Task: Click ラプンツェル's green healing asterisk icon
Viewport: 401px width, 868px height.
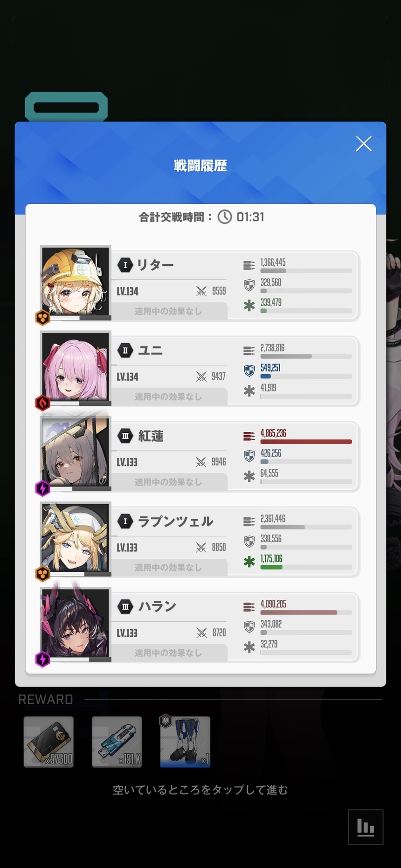Action: click(x=249, y=562)
